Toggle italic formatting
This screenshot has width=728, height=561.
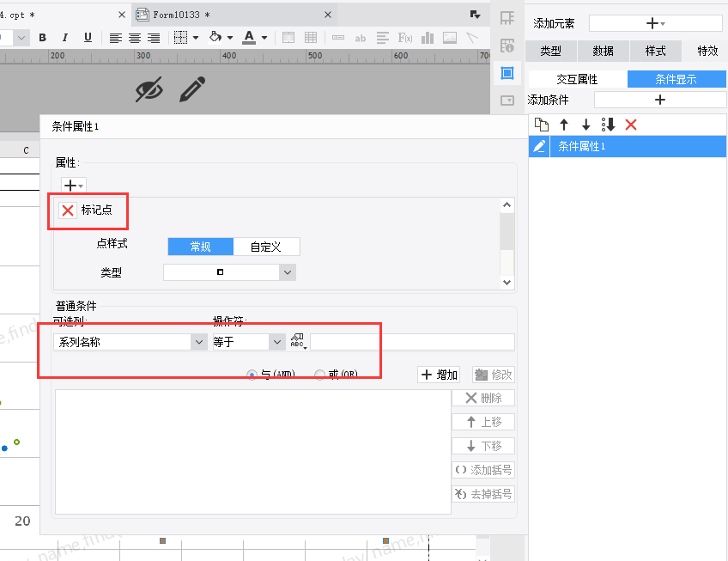click(65, 38)
